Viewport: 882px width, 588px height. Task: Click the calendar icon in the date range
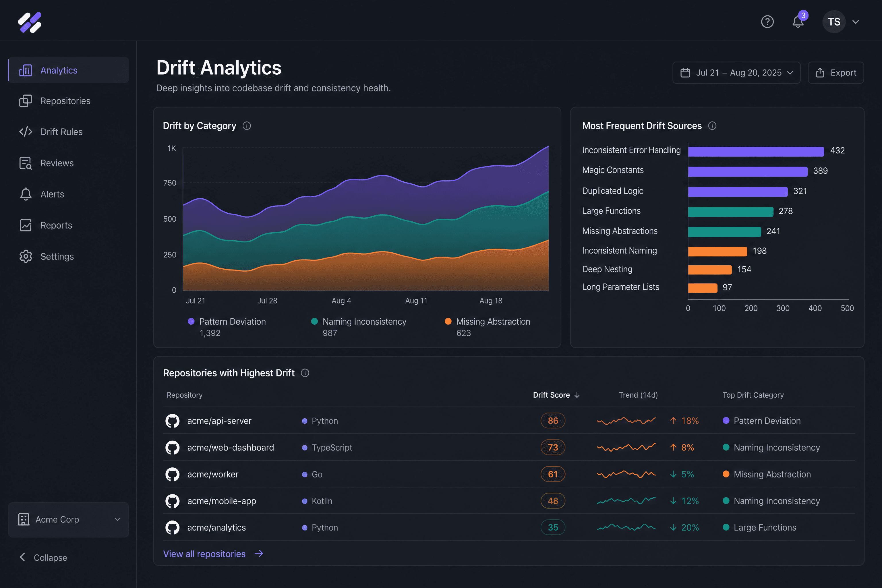click(685, 72)
